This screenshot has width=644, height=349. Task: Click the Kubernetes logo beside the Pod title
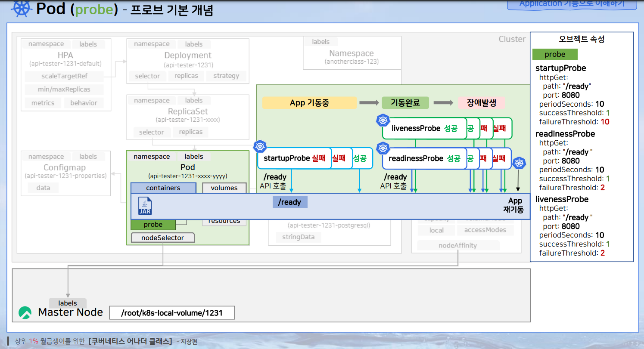[x=21, y=9]
